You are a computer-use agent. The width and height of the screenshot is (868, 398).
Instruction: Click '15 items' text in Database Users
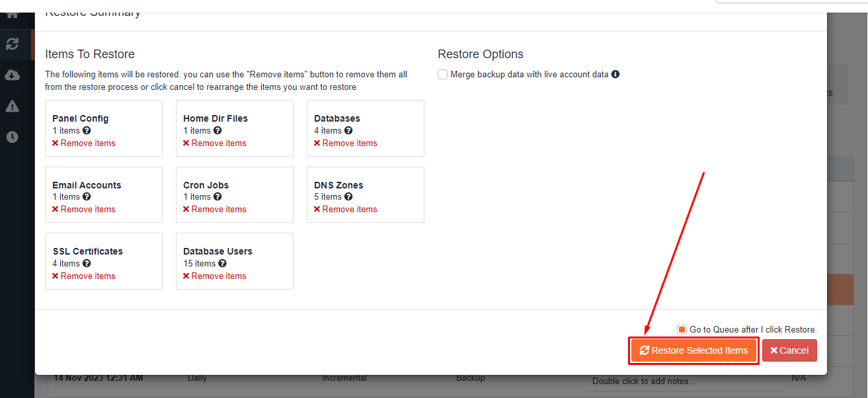point(200,263)
